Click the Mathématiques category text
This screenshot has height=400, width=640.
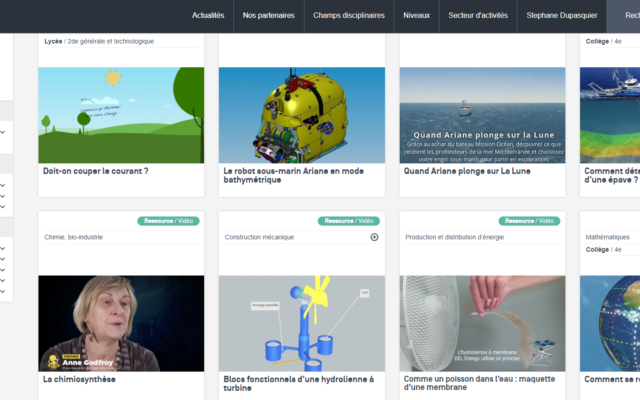pos(607,237)
